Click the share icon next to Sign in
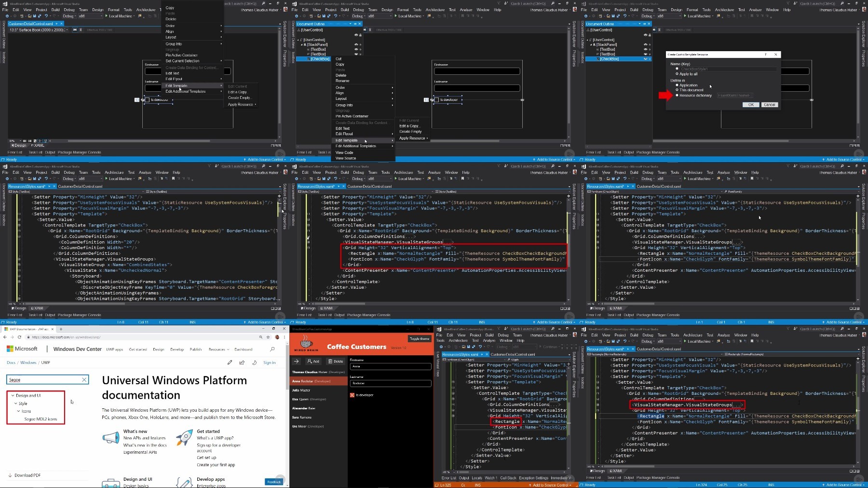Viewport: 868px width, 488px height. pos(242,363)
